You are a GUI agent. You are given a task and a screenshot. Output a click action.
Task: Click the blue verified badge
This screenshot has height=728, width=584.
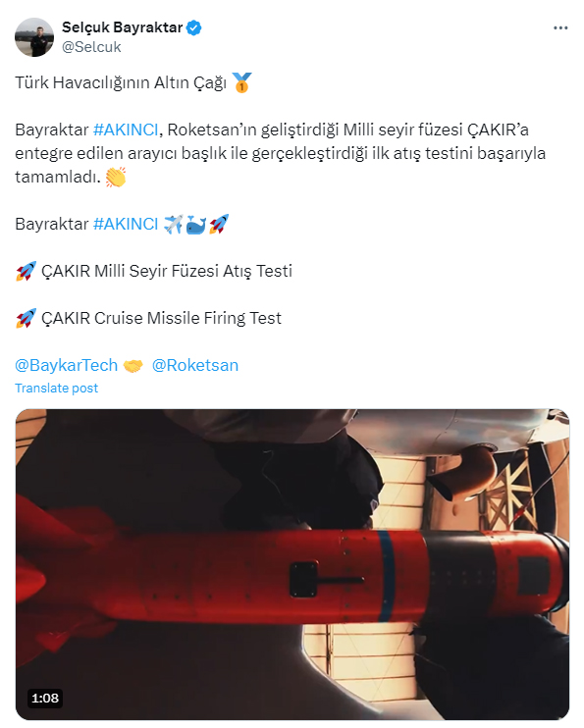click(x=193, y=27)
